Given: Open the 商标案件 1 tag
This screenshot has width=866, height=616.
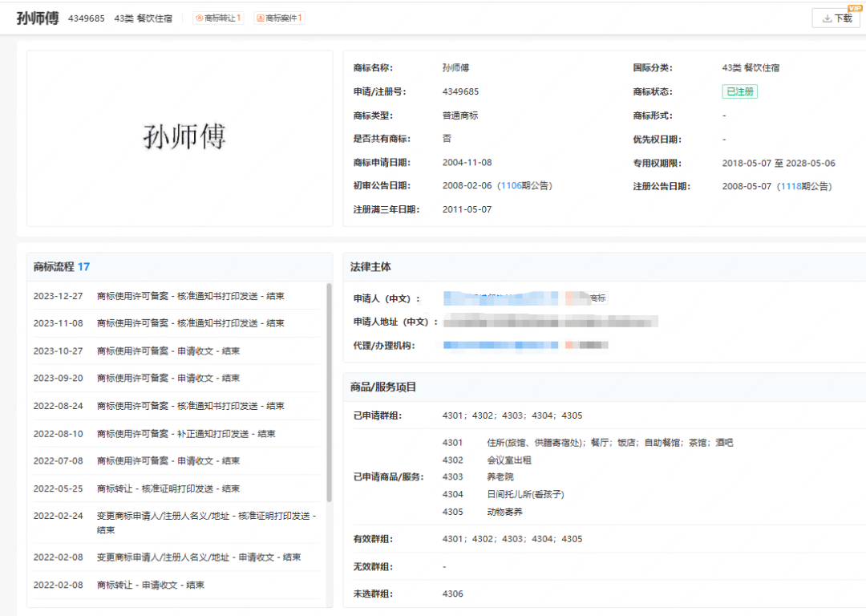Looking at the screenshot, I should [279, 18].
